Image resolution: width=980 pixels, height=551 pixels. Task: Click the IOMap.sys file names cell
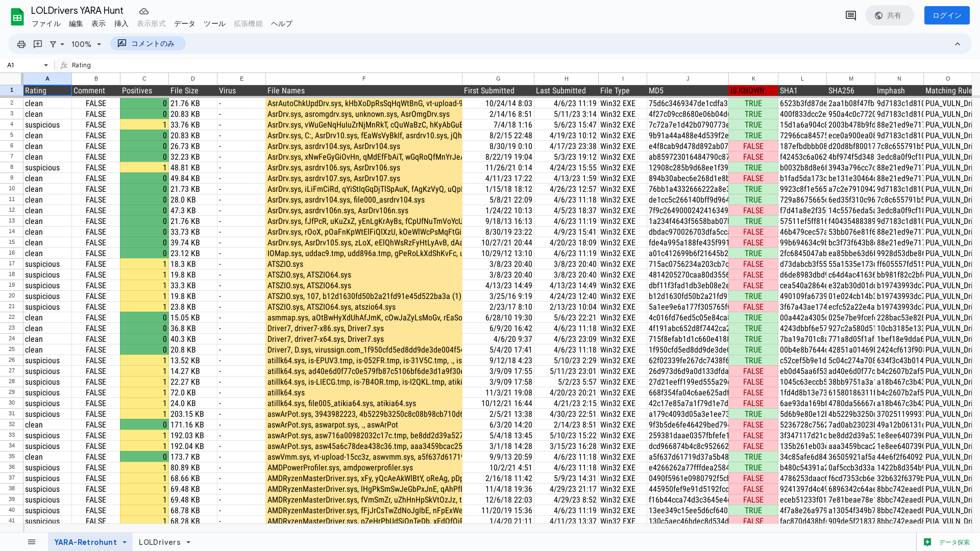(x=364, y=253)
